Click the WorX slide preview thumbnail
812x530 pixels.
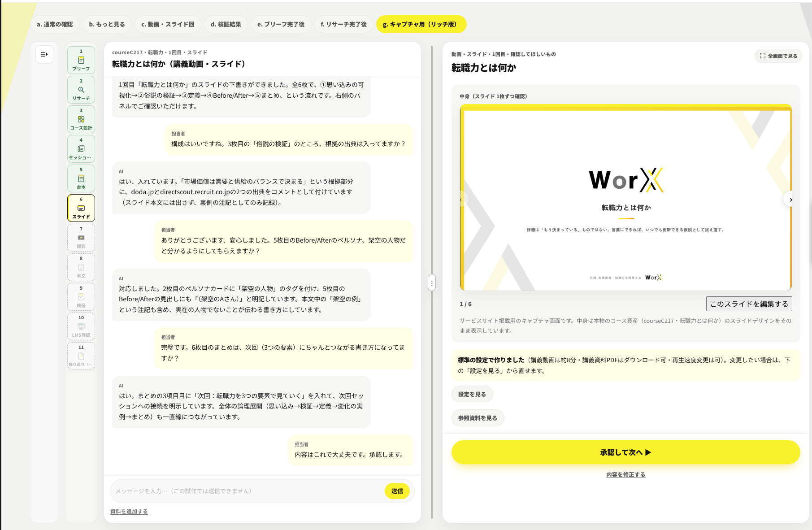(x=625, y=198)
